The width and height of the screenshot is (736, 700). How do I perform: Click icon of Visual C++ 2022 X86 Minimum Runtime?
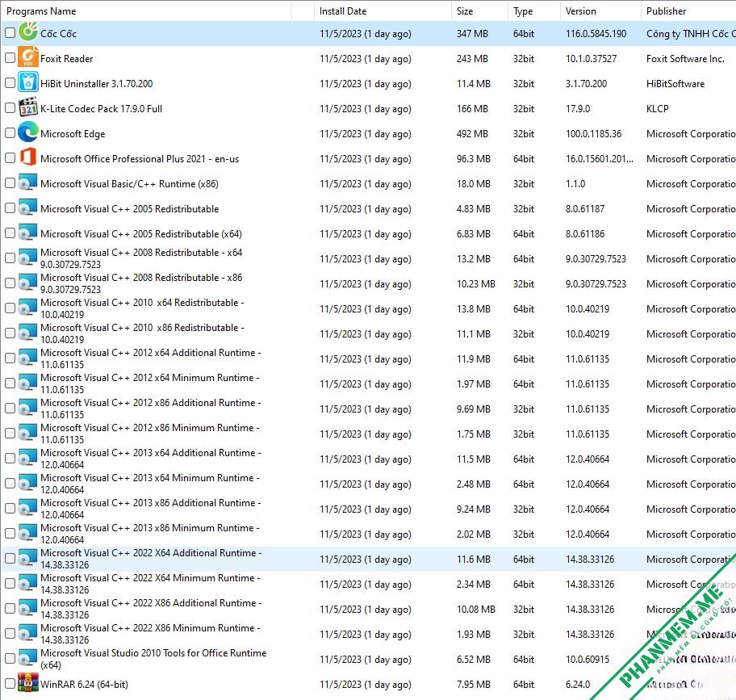[28, 633]
